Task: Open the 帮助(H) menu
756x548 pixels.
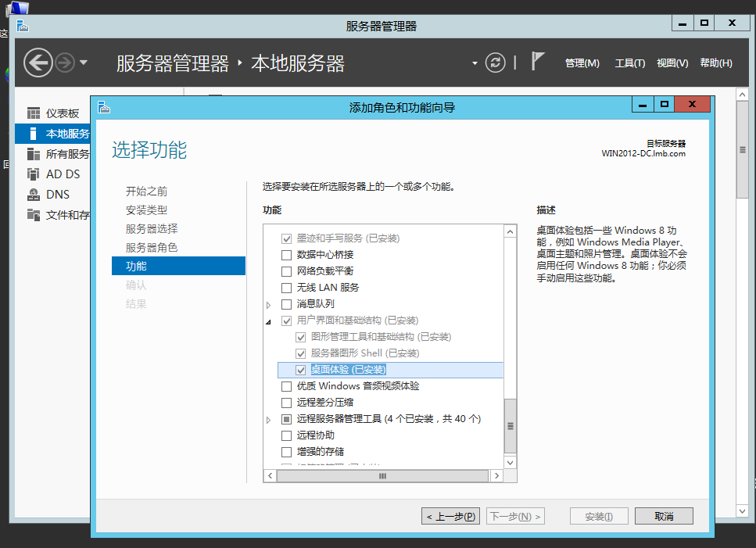Action: [716, 63]
